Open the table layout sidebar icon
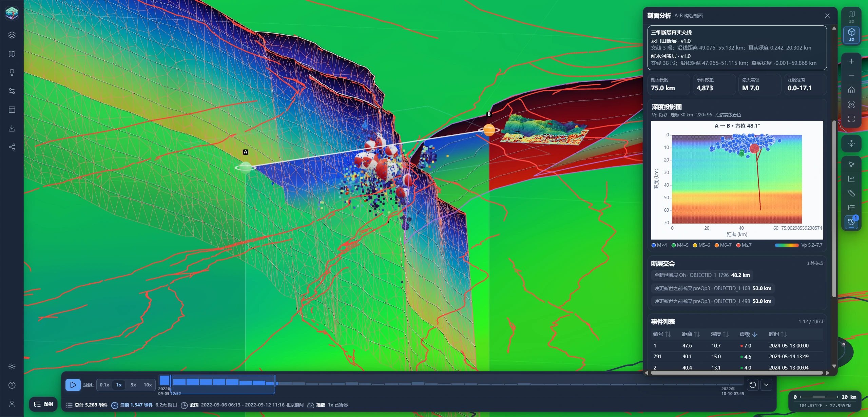The height and width of the screenshot is (417, 868). (12, 110)
